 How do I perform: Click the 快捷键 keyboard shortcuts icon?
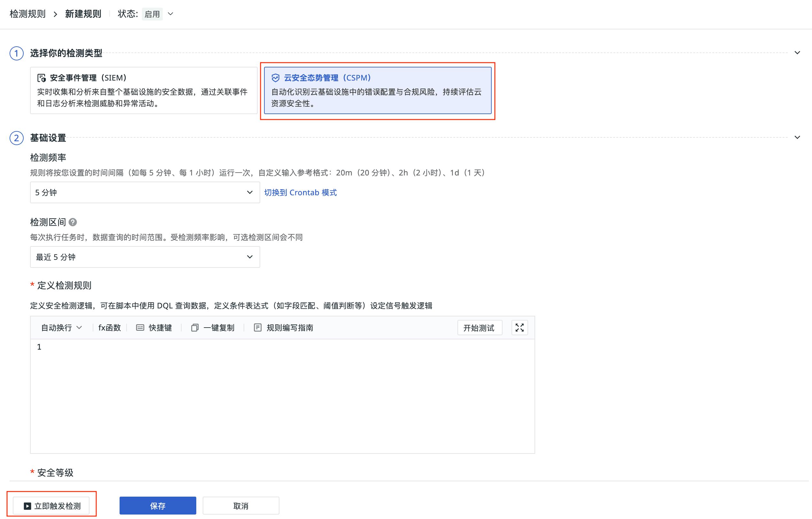(x=140, y=328)
